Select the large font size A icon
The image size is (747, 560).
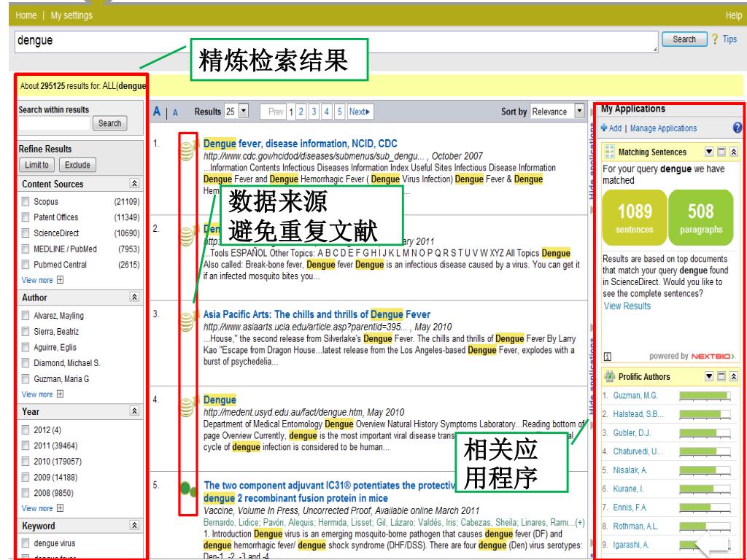(x=157, y=112)
